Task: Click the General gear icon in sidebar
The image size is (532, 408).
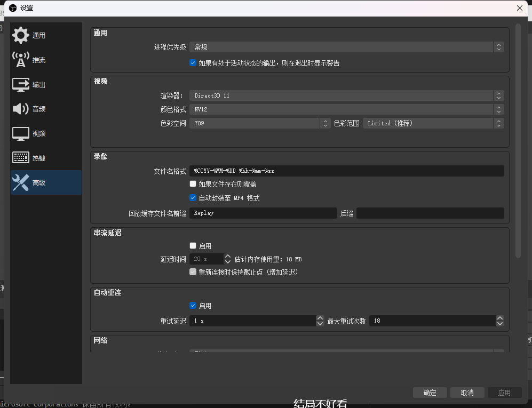Action: (21, 35)
